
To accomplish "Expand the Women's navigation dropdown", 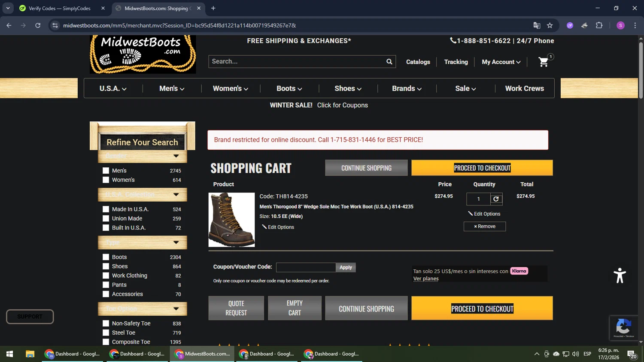I will [231, 88].
